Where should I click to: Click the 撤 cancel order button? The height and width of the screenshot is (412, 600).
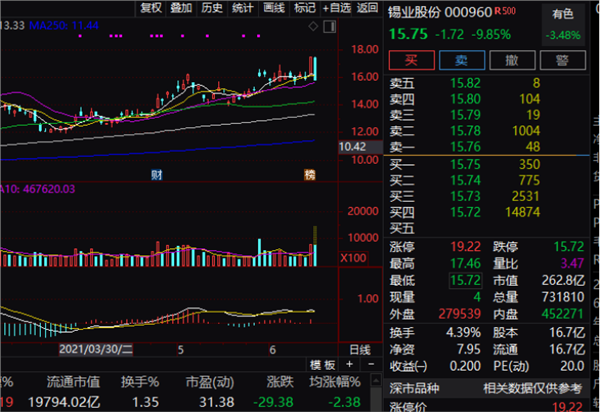click(x=512, y=60)
